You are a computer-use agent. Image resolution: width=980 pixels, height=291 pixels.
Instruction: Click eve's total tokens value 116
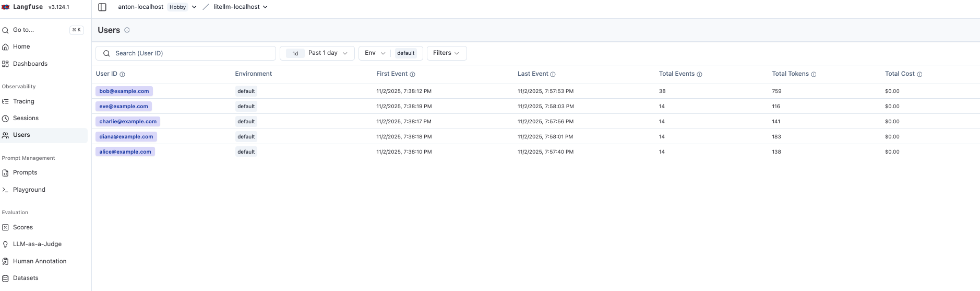(776, 107)
